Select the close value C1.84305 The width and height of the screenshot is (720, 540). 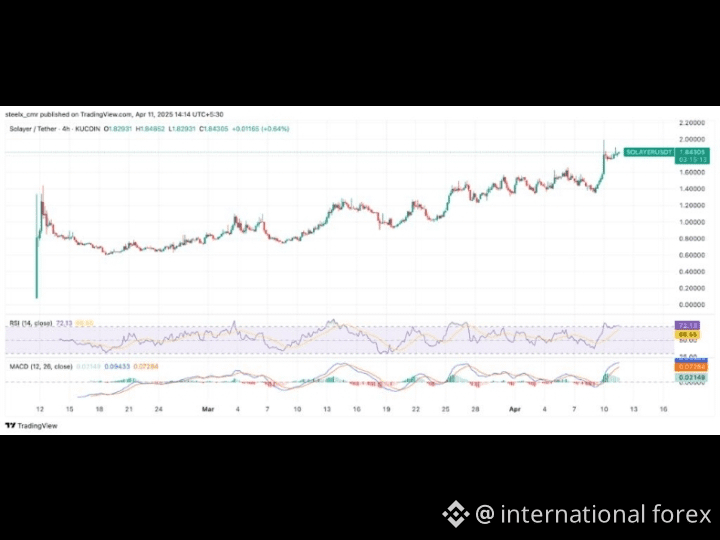(214, 129)
